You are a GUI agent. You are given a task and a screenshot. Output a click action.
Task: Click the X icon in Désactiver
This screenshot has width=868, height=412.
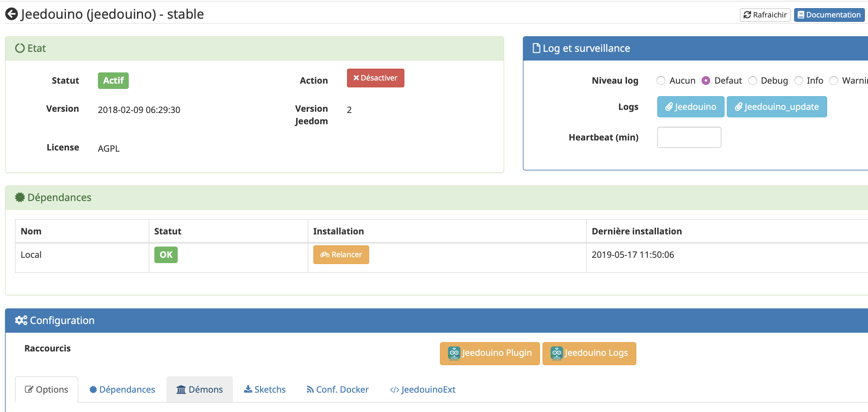click(x=356, y=78)
